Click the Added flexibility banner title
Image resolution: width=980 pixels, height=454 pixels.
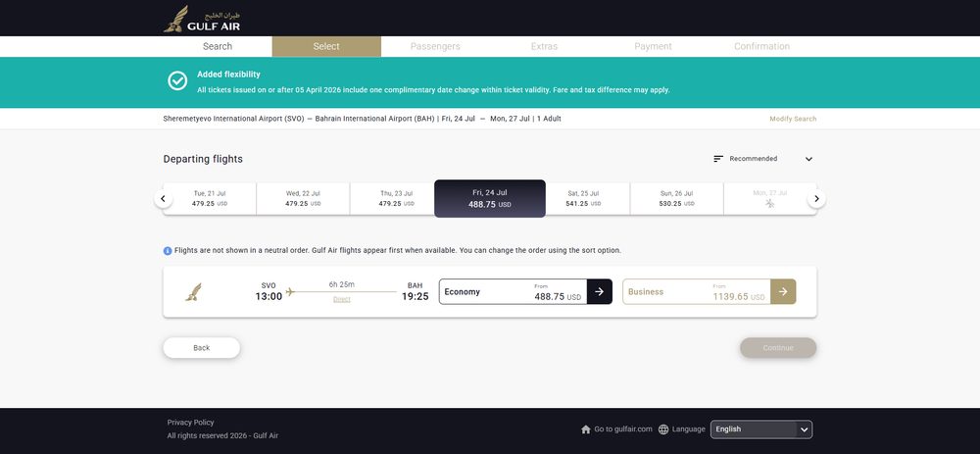228,75
